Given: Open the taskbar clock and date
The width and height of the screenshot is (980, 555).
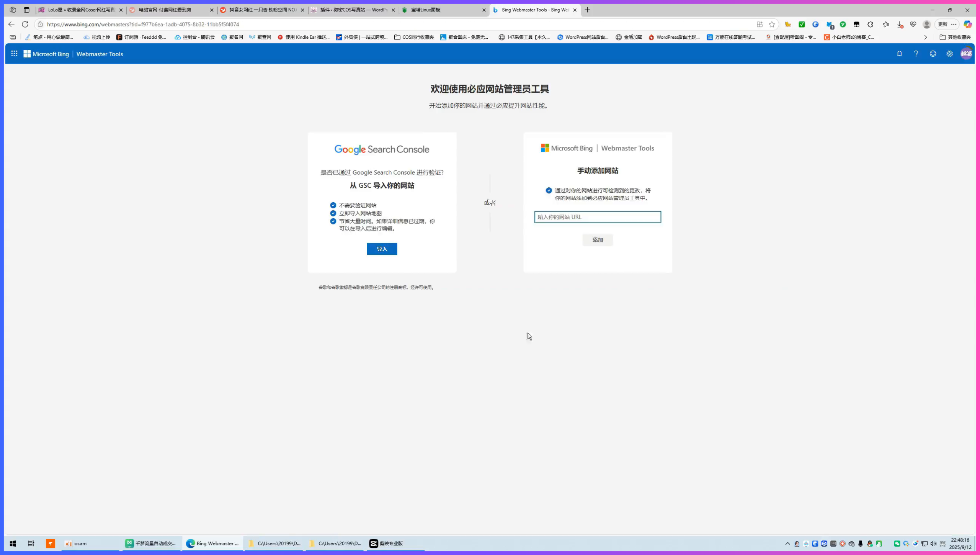Looking at the screenshot, I should tap(960, 544).
